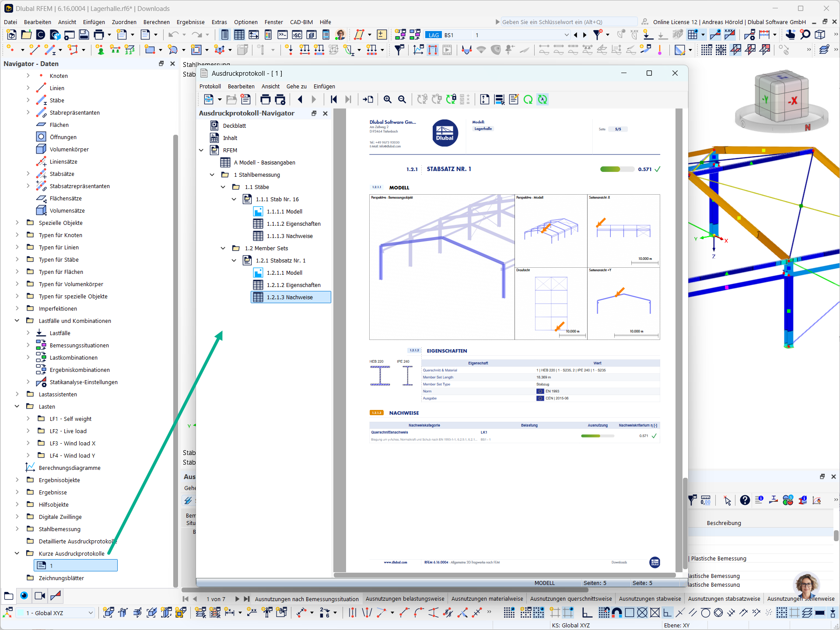Click the green refresh protocol icon
840x630 pixels.
528,99
